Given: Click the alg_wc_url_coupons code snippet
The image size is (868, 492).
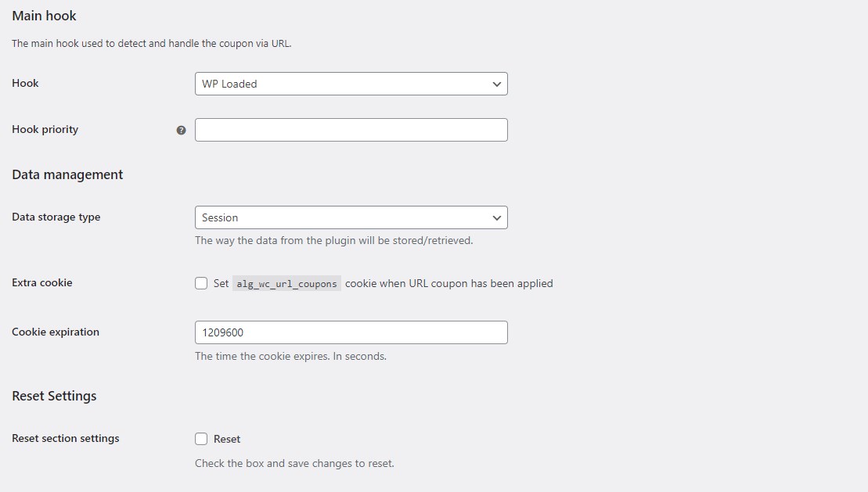Looking at the screenshot, I should click(287, 283).
